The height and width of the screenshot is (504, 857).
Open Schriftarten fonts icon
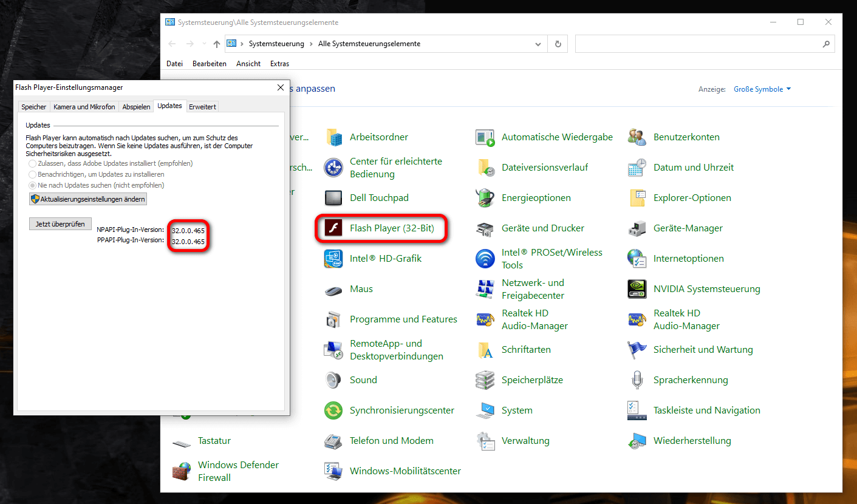point(485,350)
